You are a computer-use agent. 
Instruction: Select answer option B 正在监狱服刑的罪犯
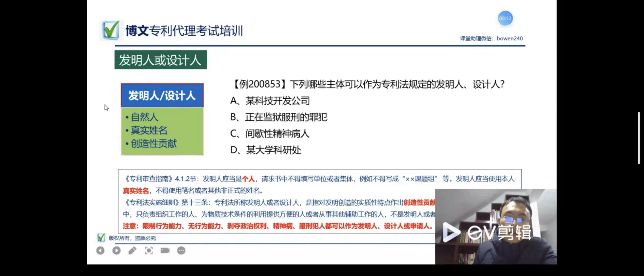point(279,117)
